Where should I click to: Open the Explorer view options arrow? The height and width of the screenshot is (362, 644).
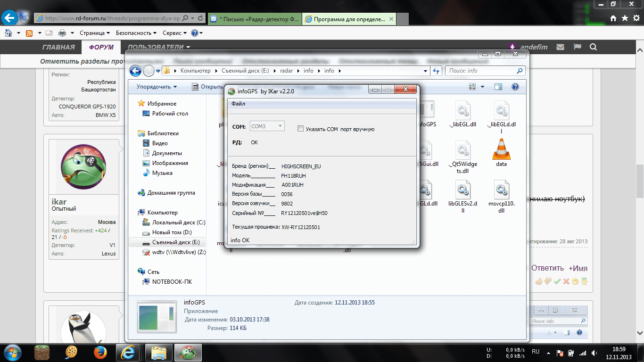(482, 87)
